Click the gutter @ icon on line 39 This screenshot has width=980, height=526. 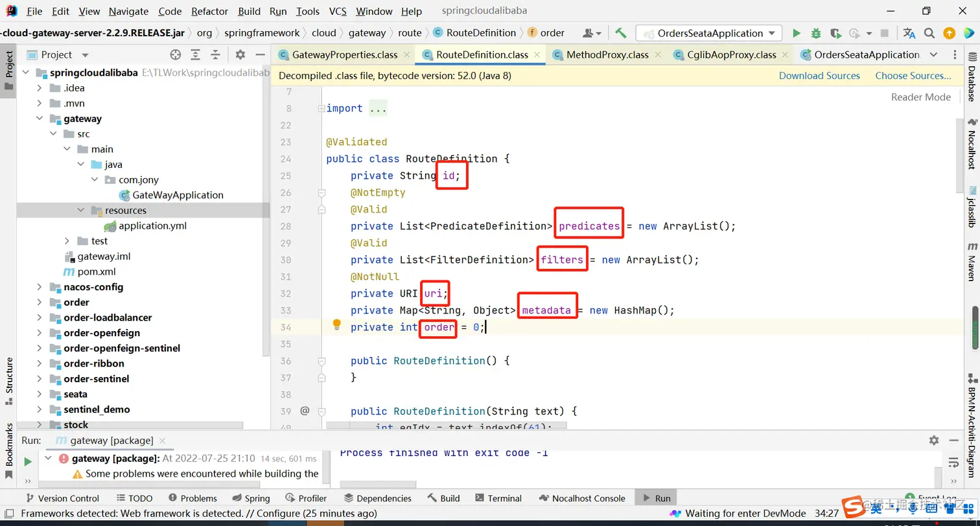(x=305, y=411)
